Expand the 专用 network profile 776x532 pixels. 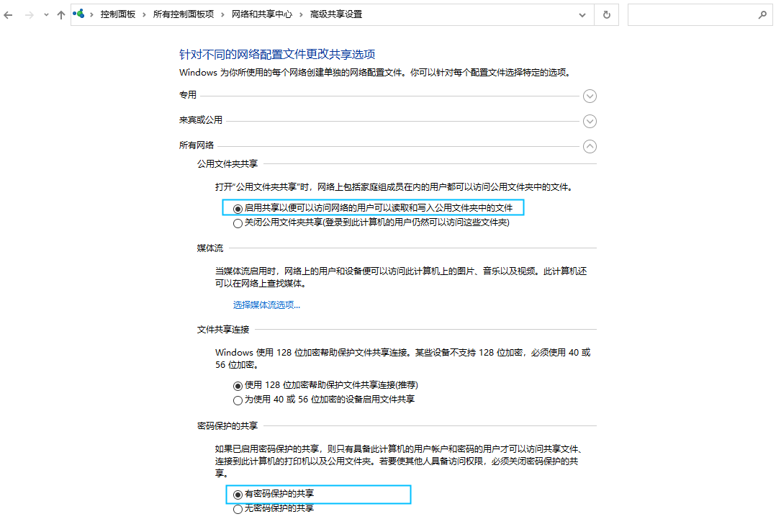(590, 96)
